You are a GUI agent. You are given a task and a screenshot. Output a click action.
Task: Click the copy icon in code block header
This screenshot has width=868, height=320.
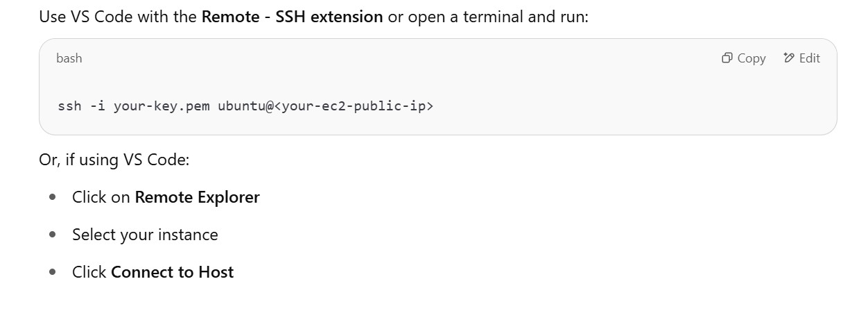coord(727,58)
